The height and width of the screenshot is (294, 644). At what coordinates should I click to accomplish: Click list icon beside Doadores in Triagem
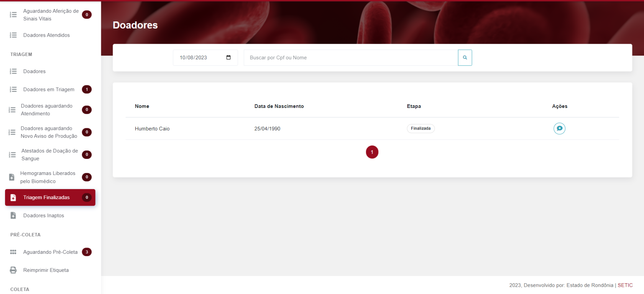(x=13, y=71)
